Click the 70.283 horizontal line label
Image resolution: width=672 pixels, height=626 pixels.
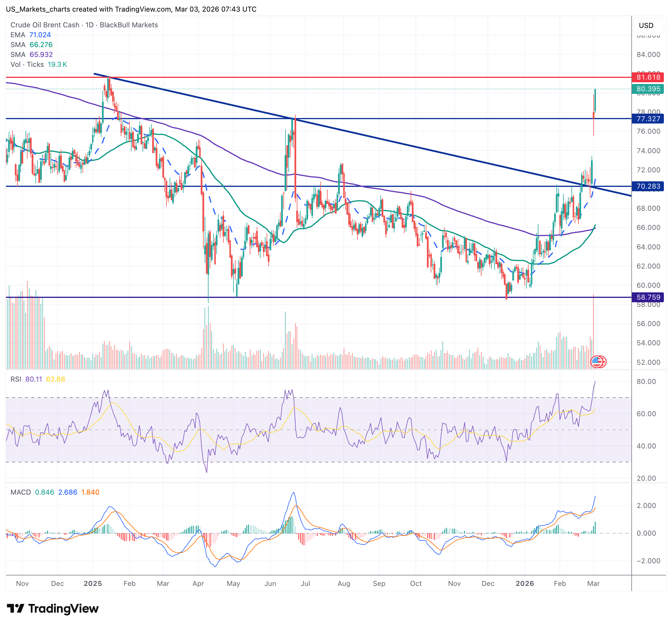[648, 186]
